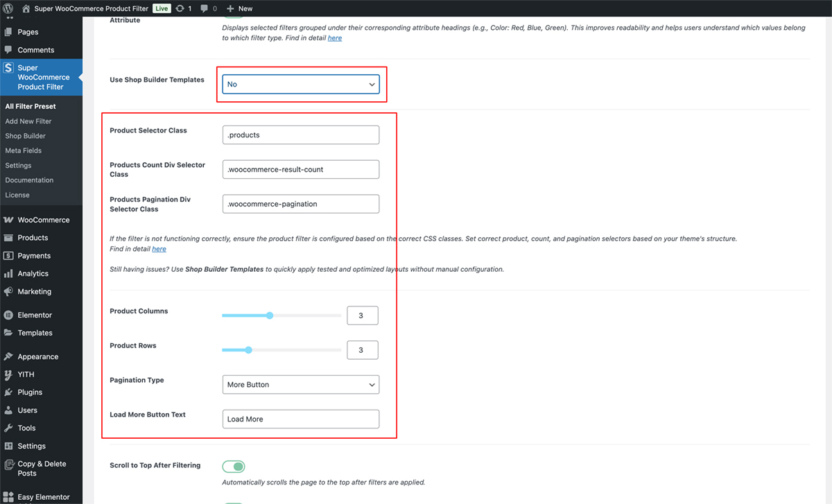
Task: Open the comments bubble icon in admin bar
Action: 205,9
